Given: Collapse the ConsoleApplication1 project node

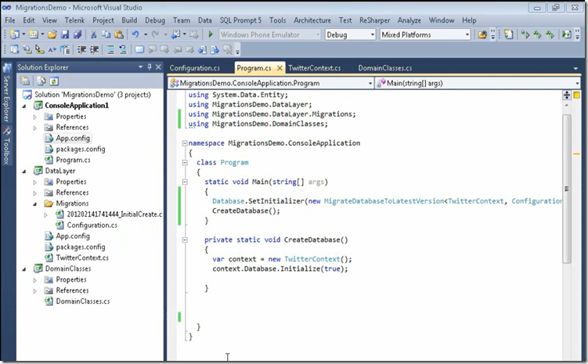Looking at the screenshot, I should click(24, 106).
